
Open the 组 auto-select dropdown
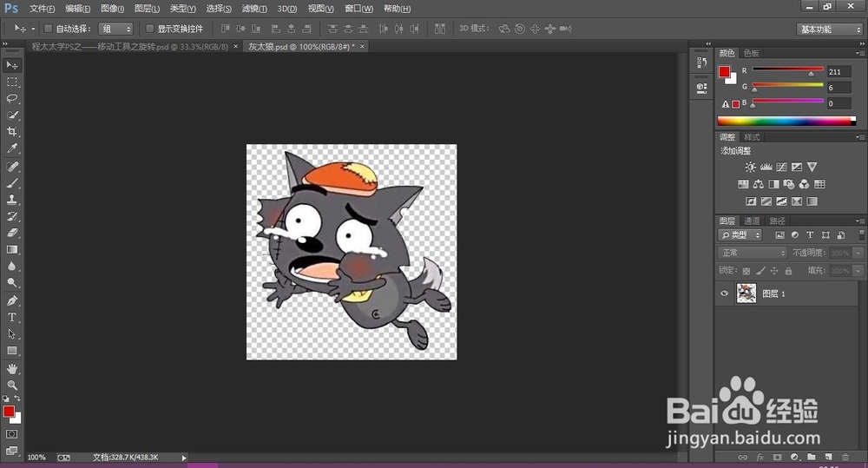[115, 29]
